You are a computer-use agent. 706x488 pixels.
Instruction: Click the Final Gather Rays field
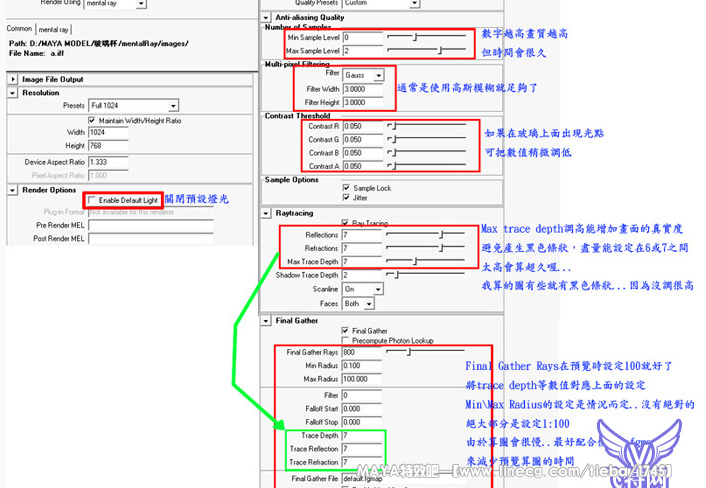[x=362, y=352]
